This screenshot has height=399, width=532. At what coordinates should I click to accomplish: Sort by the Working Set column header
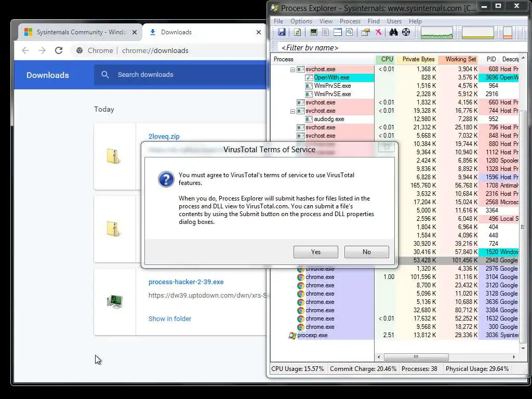(x=458, y=59)
